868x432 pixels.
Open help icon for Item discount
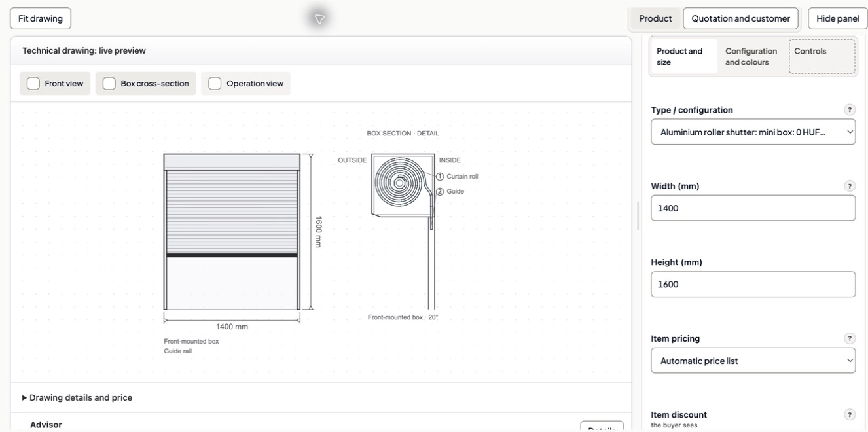(850, 414)
